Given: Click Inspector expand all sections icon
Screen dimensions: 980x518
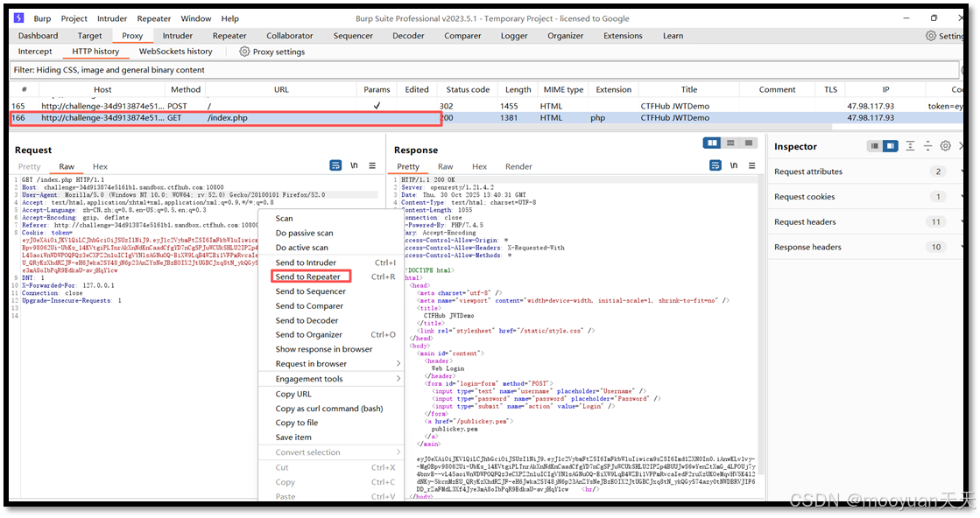Looking at the screenshot, I should pyautogui.click(x=910, y=146).
